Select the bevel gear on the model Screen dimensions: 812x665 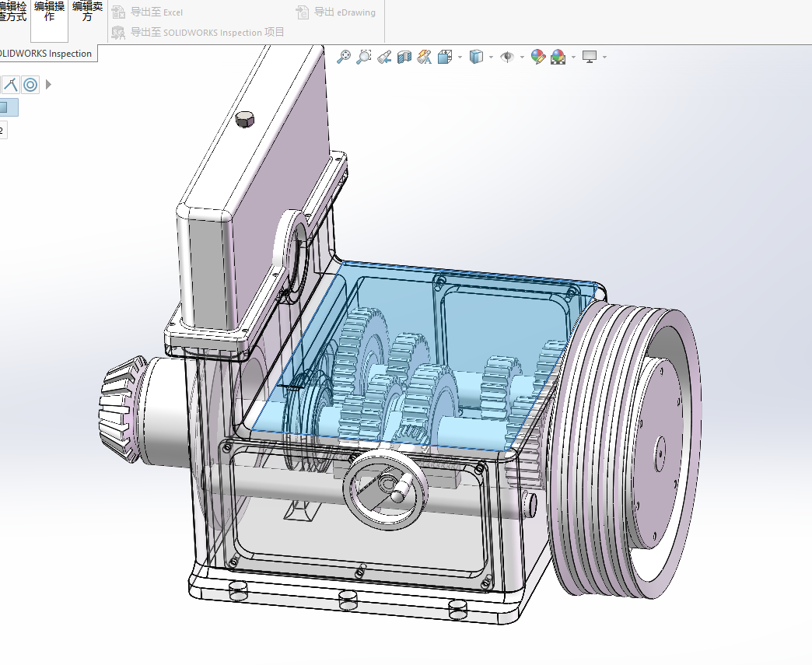[121, 409]
